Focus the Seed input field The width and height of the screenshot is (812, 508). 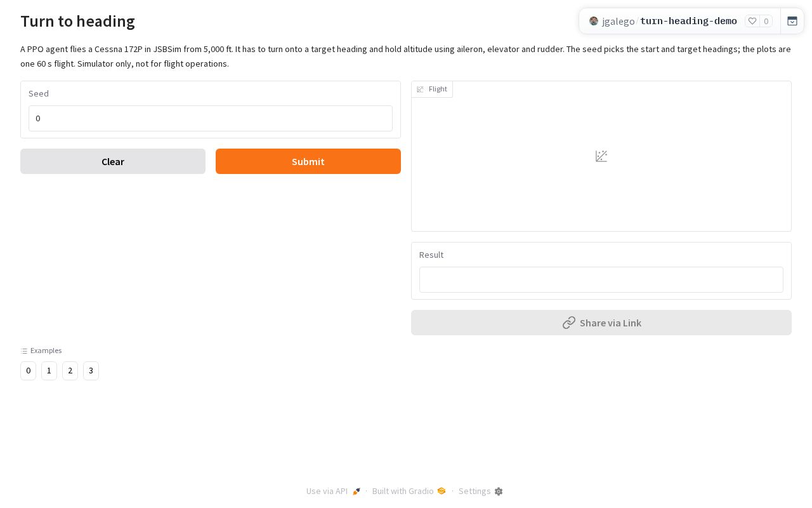(211, 119)
